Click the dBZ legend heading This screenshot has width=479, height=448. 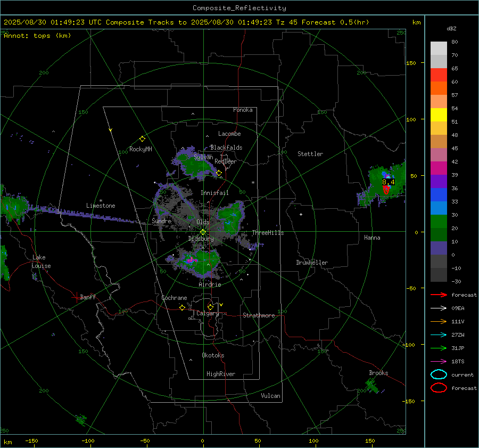[451, 29]
